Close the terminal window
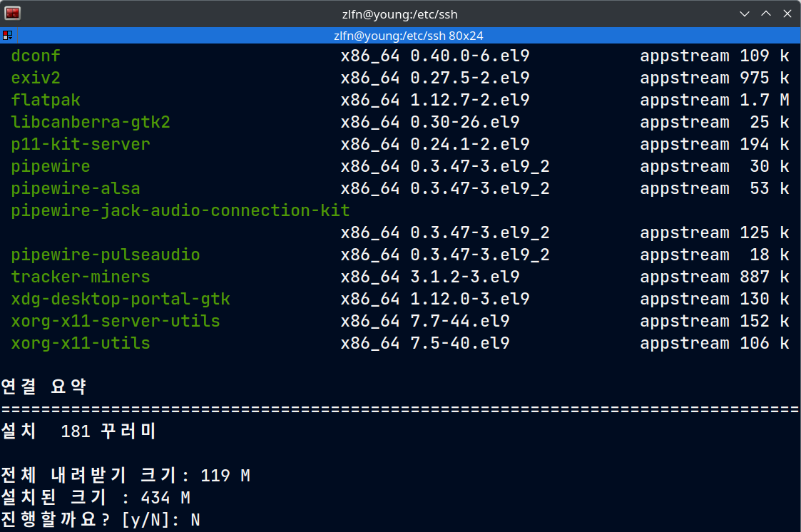Viewport: 801px width, 532px height. tap(787, 14)
